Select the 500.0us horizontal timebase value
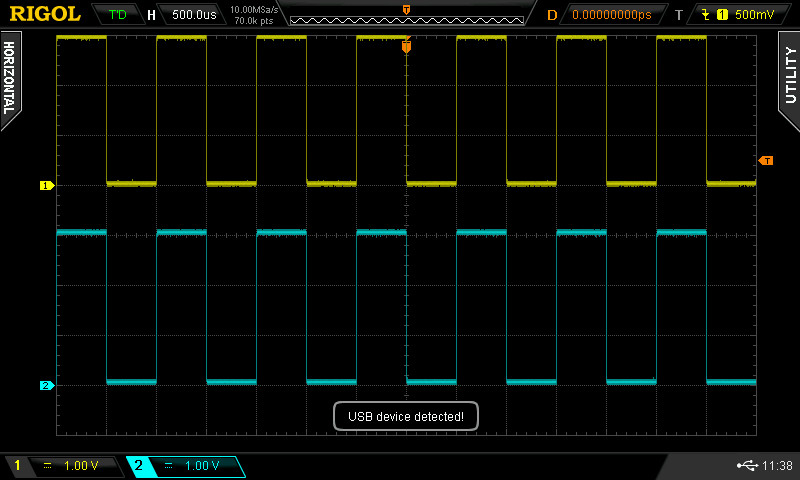 194,15
